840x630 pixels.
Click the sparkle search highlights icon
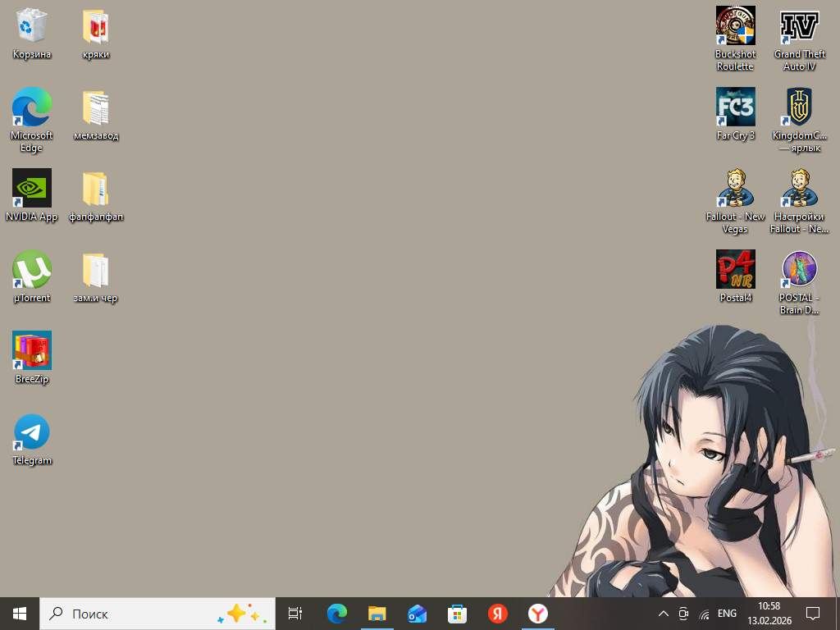coord(242,614)
